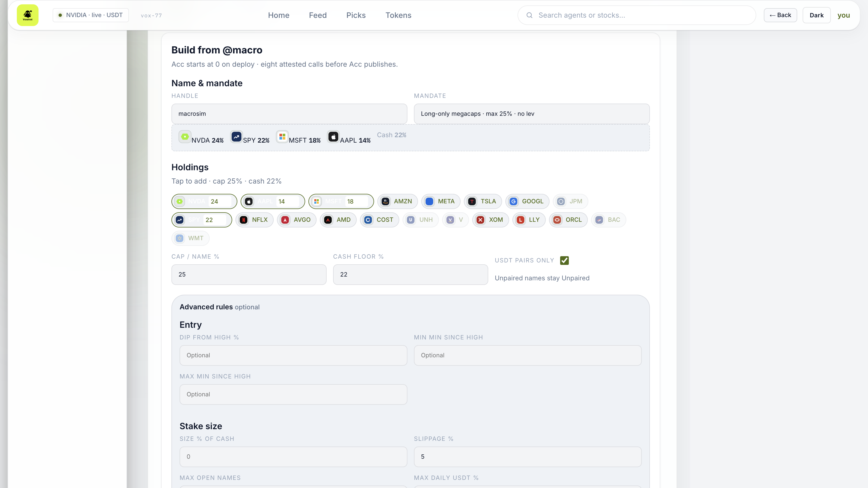Image resolution: width=868 pixels, height=488 pixels.
Task: Click the Dip From High % field
Action: (293, 355)
